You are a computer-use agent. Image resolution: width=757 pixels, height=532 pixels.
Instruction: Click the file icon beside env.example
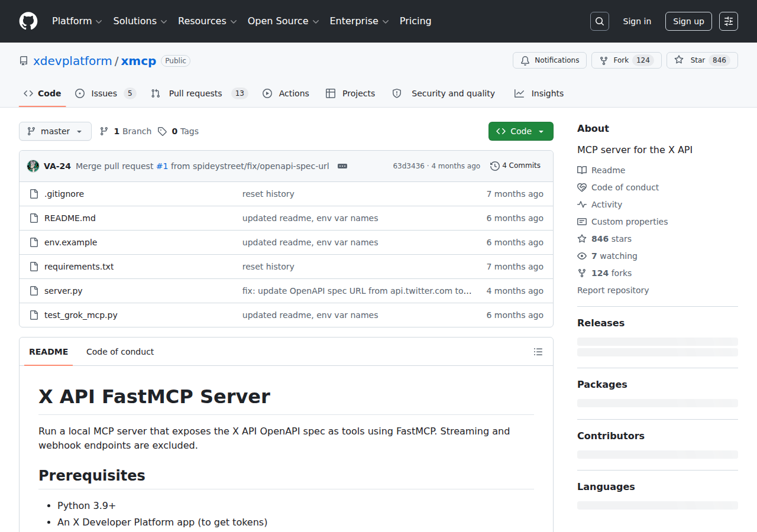tap(34, 242)
